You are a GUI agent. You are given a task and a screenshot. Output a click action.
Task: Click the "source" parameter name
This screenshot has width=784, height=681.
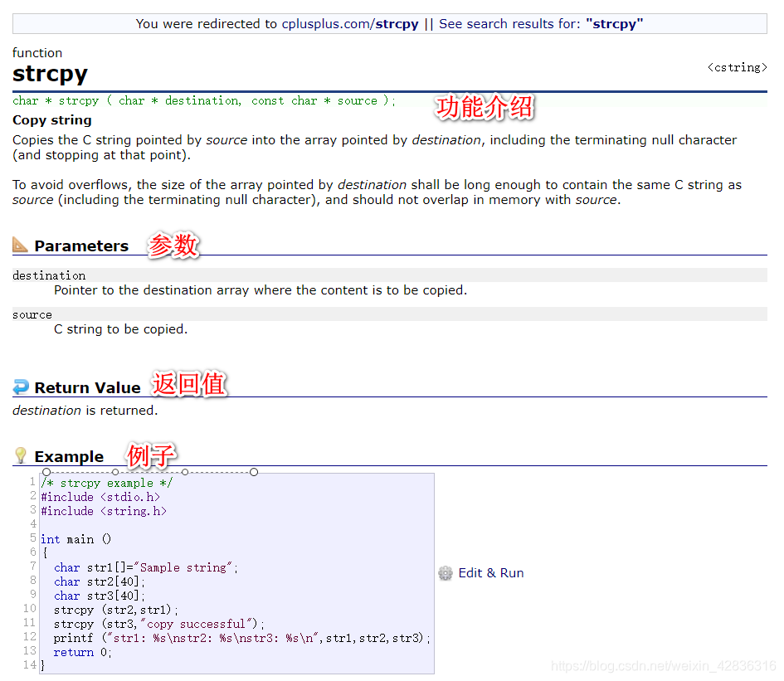coord(32,314)
